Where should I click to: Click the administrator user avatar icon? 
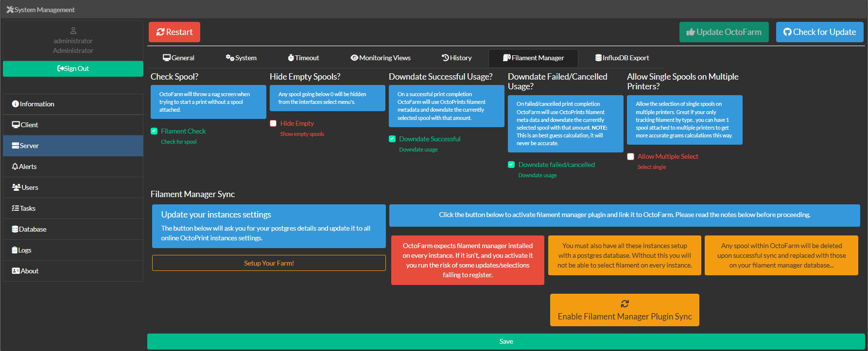73,31
